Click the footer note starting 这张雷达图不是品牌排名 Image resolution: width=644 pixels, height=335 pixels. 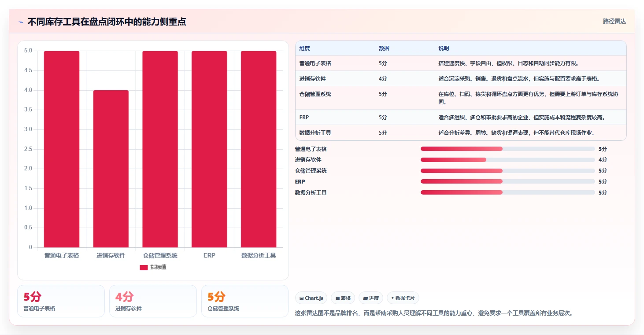point(433,313)
